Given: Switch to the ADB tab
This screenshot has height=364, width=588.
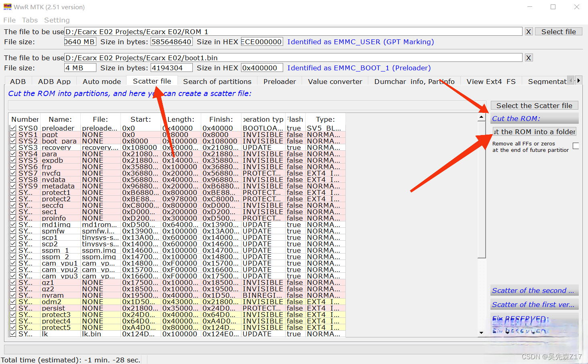Looking at the screenshot, I should pos(18,82).
